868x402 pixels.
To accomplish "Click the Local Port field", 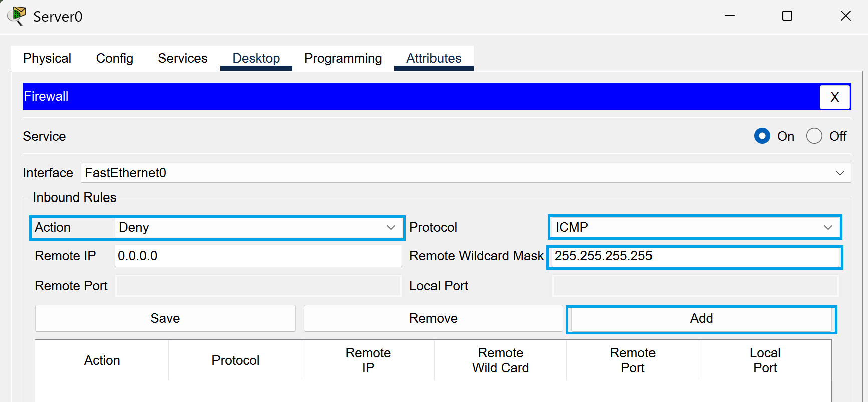I will tap(695, 286).
